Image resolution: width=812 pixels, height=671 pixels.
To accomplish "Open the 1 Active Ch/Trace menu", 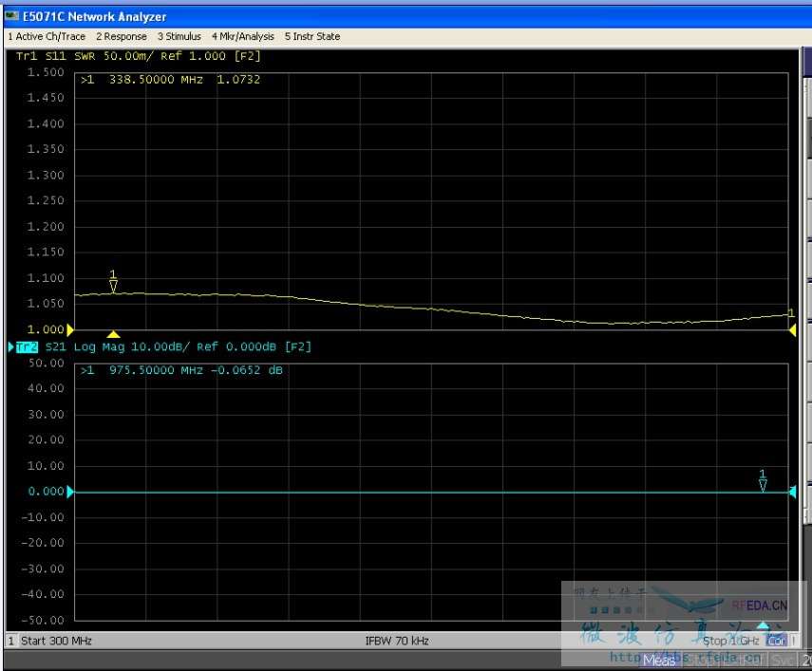I will 47,36.
